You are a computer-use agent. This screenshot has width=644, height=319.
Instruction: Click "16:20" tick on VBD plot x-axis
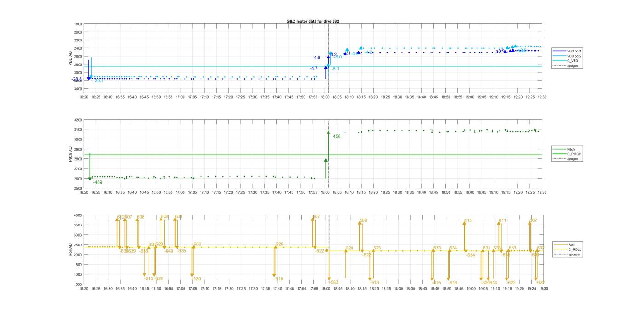[x=84, y=97]
